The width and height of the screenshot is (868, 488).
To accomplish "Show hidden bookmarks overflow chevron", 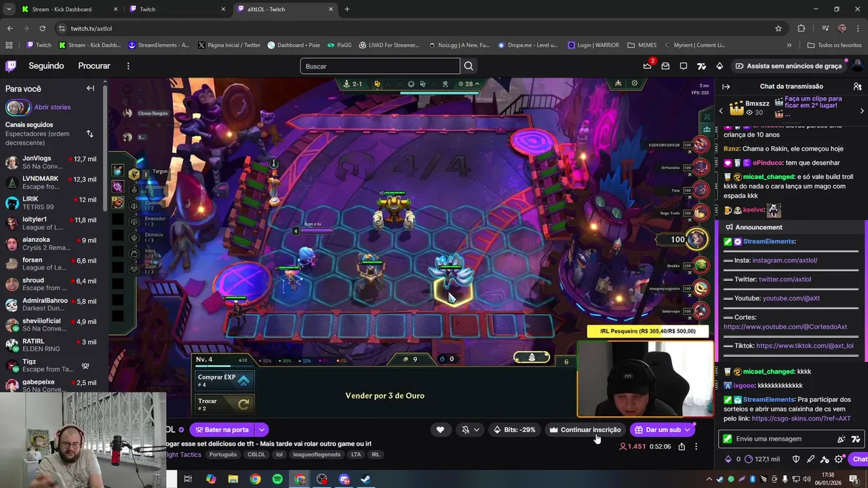I will (789, 45).
